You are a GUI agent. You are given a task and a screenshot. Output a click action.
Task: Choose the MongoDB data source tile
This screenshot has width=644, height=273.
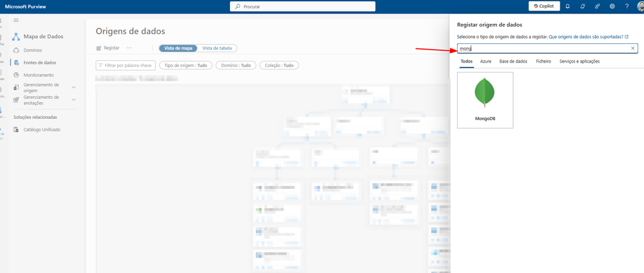485,100
